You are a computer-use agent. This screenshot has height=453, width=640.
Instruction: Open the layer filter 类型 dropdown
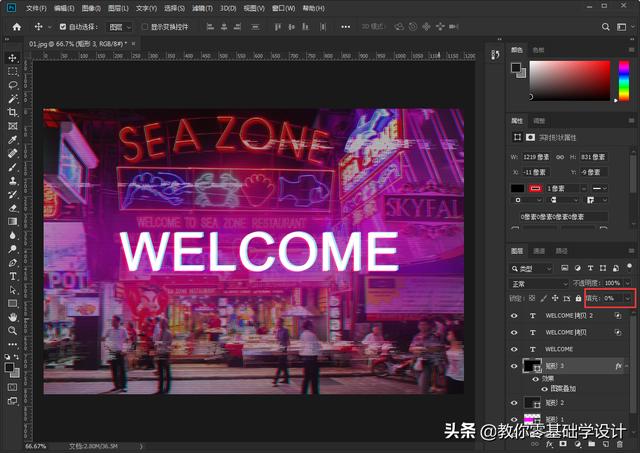coord(532,269)
